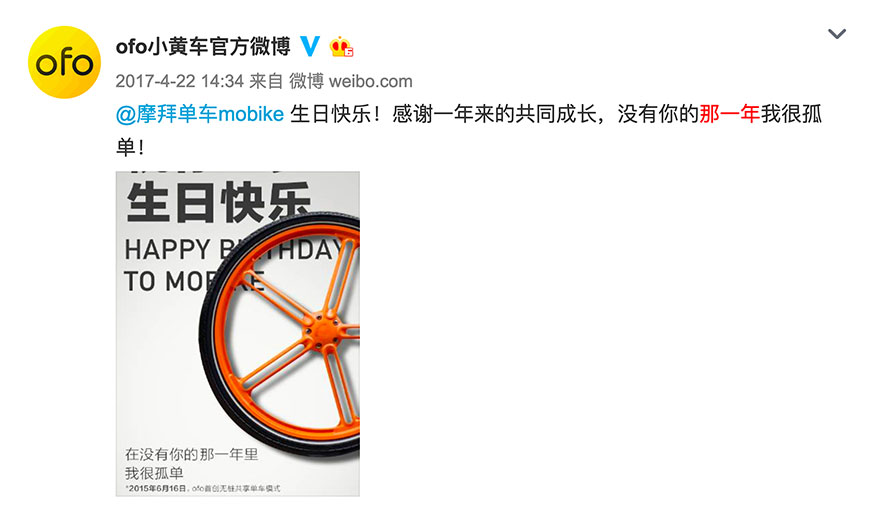
Task: Open the @摩拜单车mobike mention link
Action: point(200,114)
